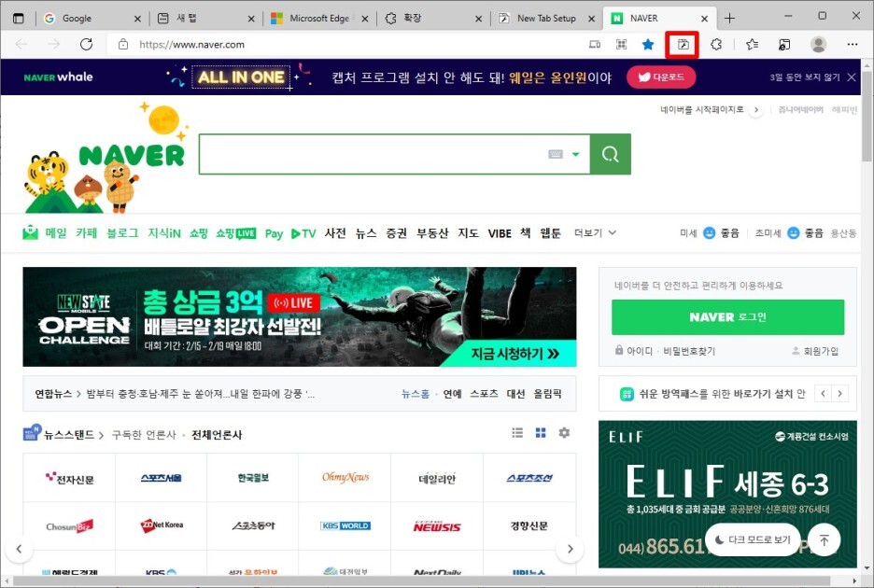Expand the search autocomplete dropdown arrow
874x588 pixels.
pos(576,154)
